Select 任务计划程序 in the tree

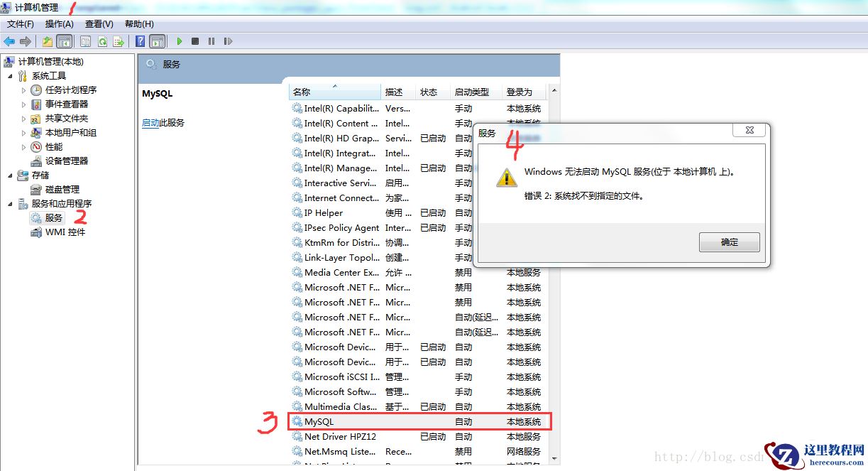pyautogui.click(x=71, y=90)
